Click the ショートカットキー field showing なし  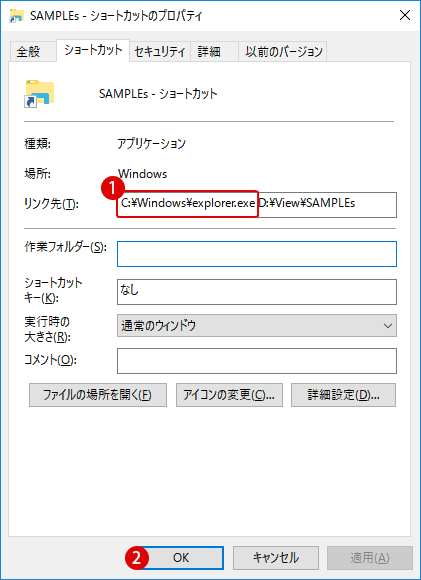(257, 292)
